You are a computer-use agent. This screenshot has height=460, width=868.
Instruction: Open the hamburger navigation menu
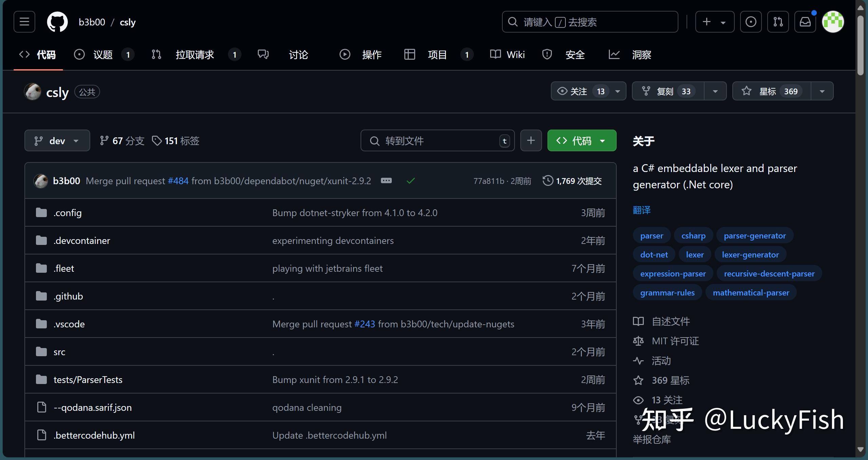24,22
